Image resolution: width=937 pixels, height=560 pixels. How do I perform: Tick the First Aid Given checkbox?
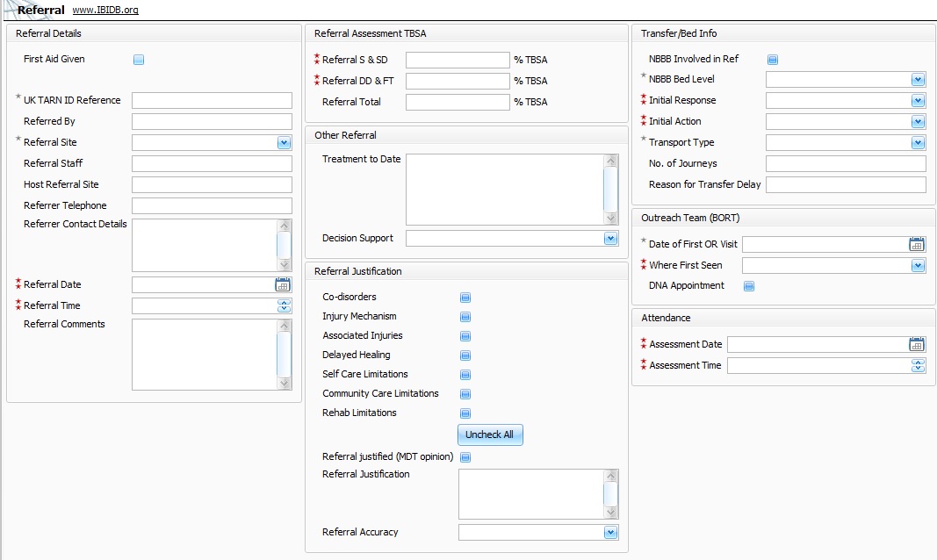[139, 60]
